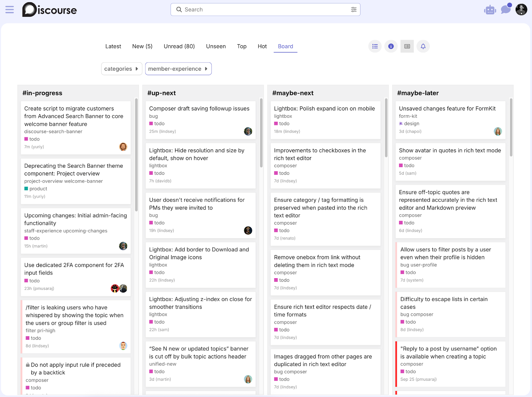Open the chat panel
The height and width of the screenshot is (397, 532).
[x=505, y=10]
